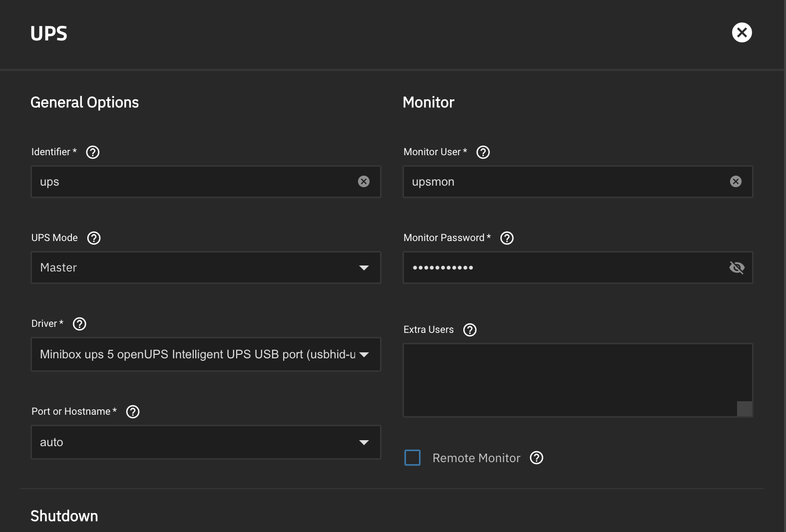Click inside the Extra Users text area
This screenshot has height=532, width=786.
[569, 379]
